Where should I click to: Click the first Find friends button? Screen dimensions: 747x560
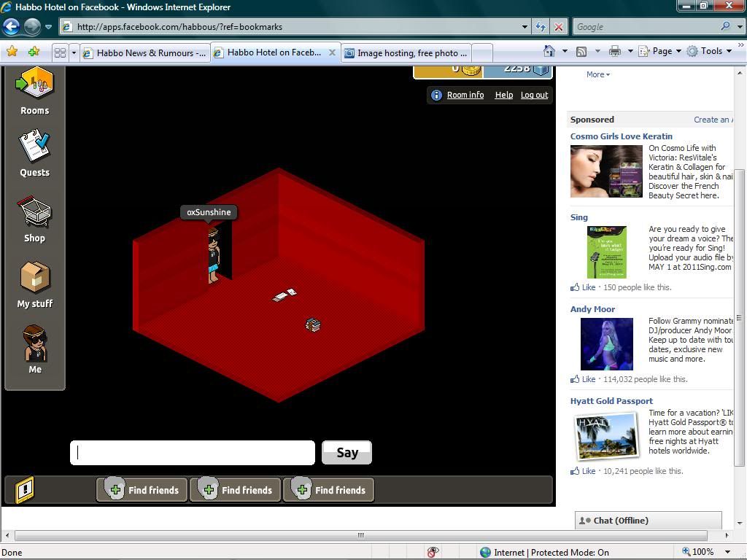click(142, 490)
